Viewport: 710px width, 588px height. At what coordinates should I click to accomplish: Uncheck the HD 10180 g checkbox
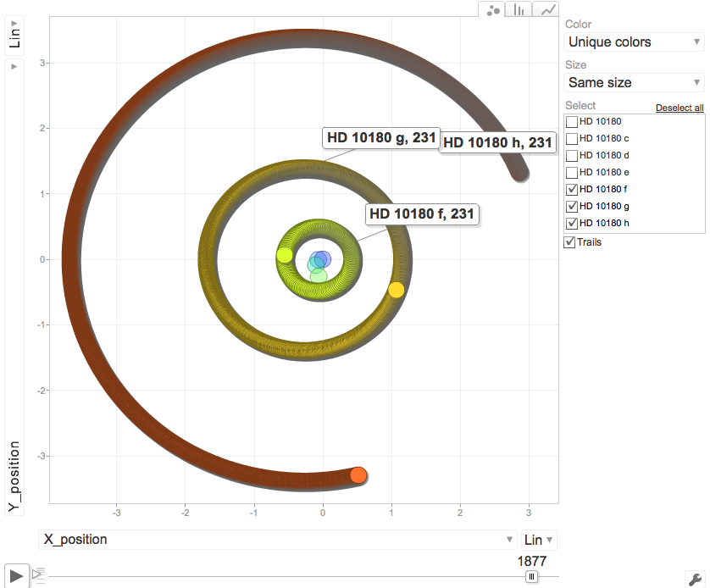572,206
